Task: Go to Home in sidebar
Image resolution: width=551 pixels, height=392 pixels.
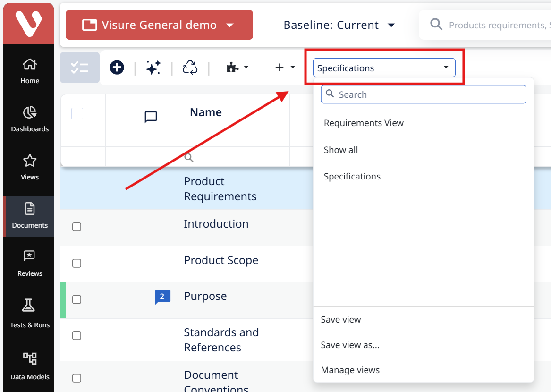Action: [x=30, y=71]
